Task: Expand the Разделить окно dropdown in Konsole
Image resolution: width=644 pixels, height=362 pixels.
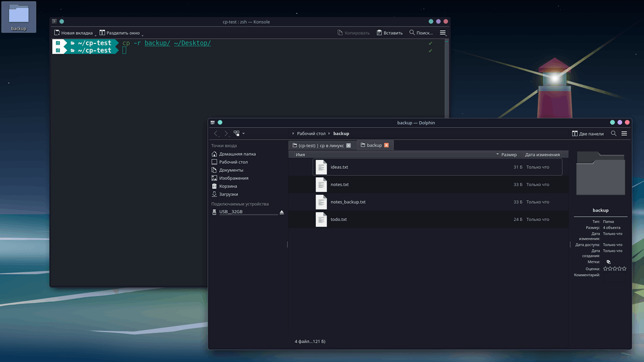Action: [x=143, y=34]
